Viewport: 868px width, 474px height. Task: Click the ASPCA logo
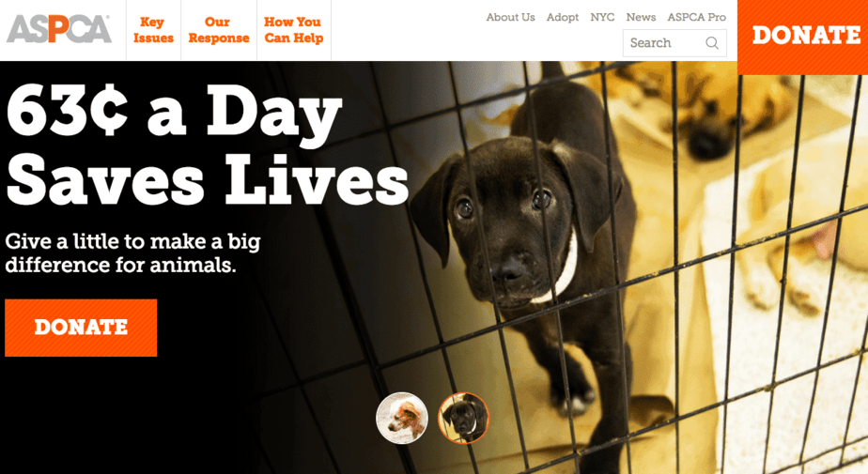click(58, 29)
